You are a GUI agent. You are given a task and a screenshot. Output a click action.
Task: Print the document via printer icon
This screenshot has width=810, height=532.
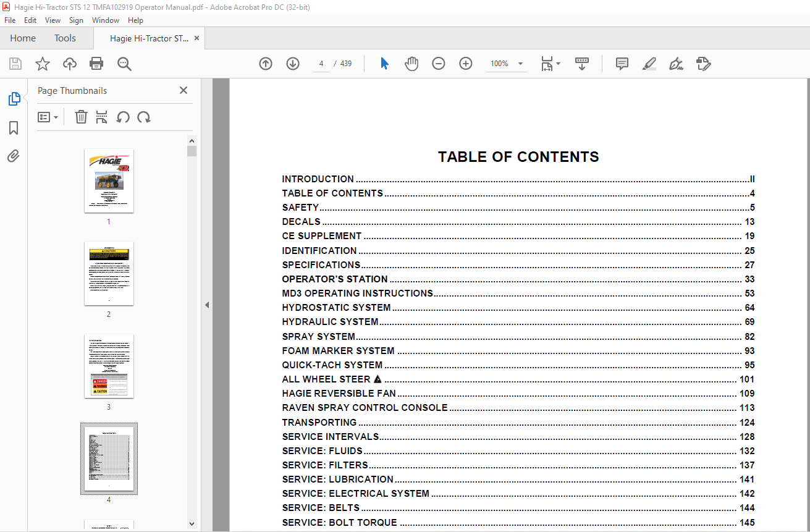[96, 64]
